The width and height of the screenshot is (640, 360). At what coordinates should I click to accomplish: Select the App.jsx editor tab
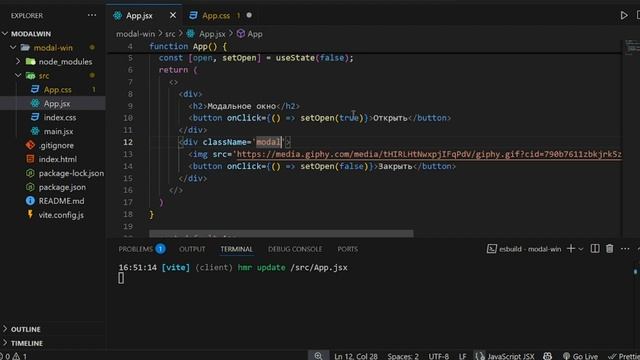click(139, 16)
